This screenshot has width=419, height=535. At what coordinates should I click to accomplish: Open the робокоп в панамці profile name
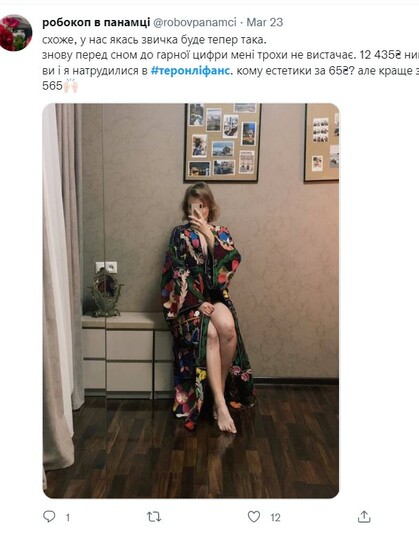(x=96, y=23)
